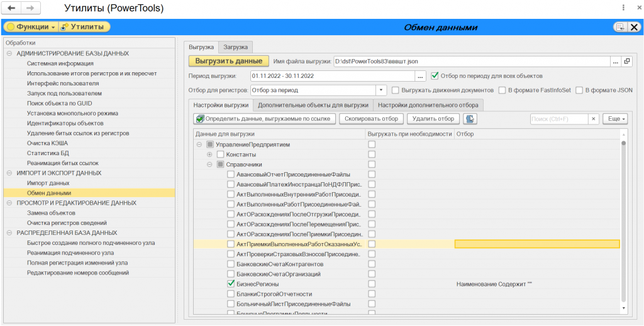Collapse the Справочники tree node

pos(209,165)
